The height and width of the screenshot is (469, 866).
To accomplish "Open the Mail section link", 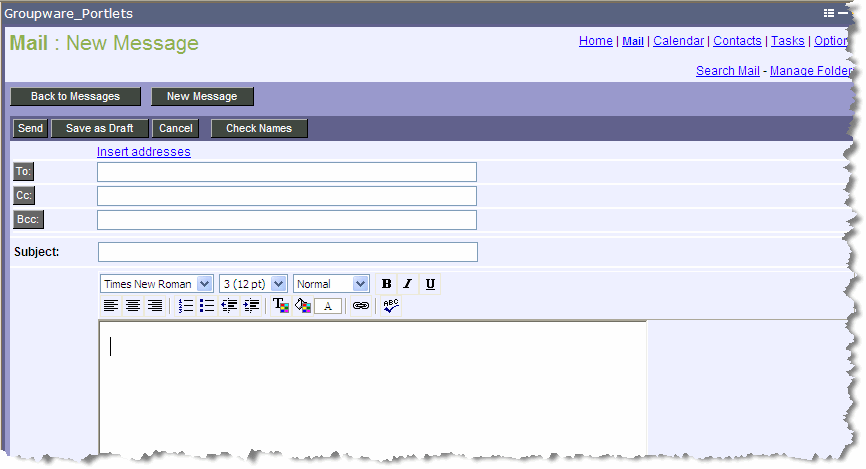I will pos(633,41).
